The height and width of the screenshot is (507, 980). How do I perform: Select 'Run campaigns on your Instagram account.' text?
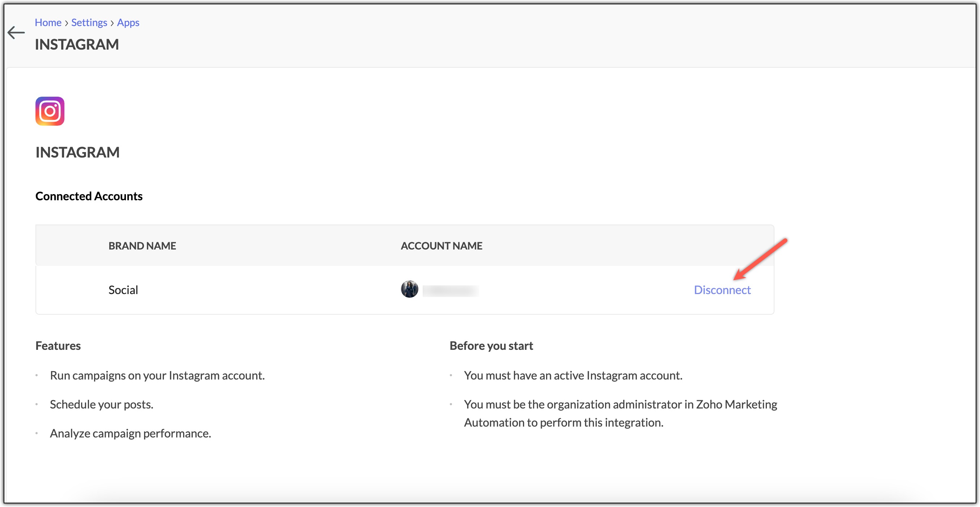(157, 376)
